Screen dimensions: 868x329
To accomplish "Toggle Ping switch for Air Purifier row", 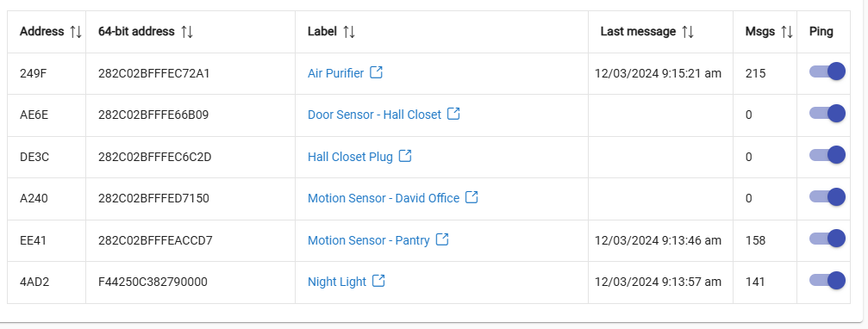I will [827, 71].
